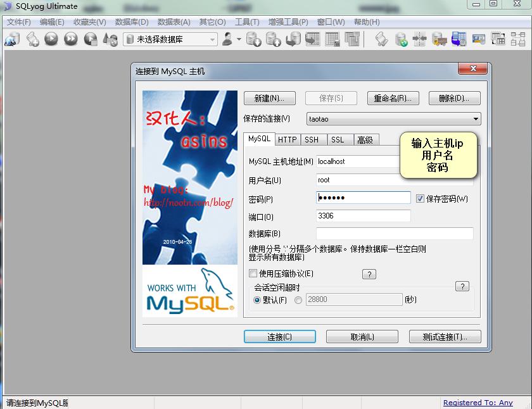Viewport: 532px width, 409px height.
Task: Click the 重命名(R)... button
Action: (x=393, y=98)
